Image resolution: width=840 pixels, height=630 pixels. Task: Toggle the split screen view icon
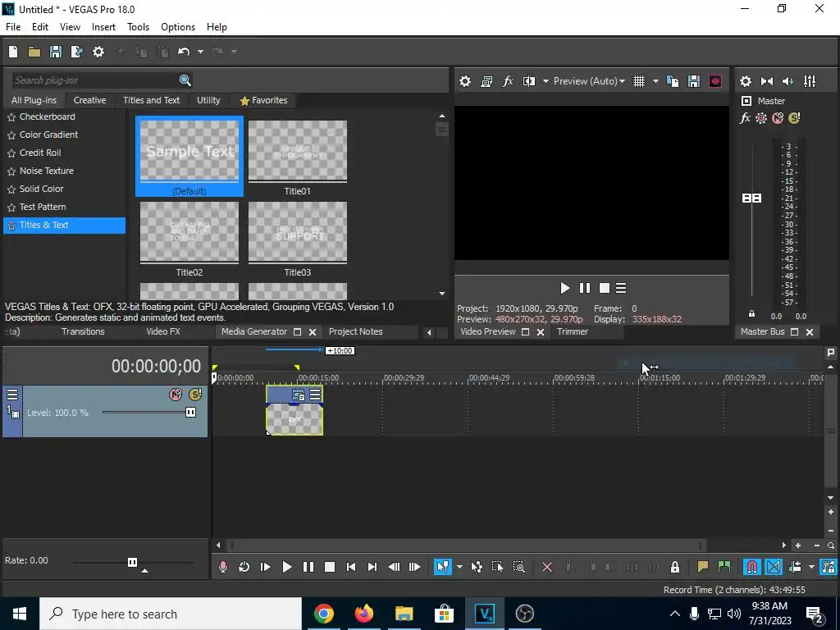[529, 81]
